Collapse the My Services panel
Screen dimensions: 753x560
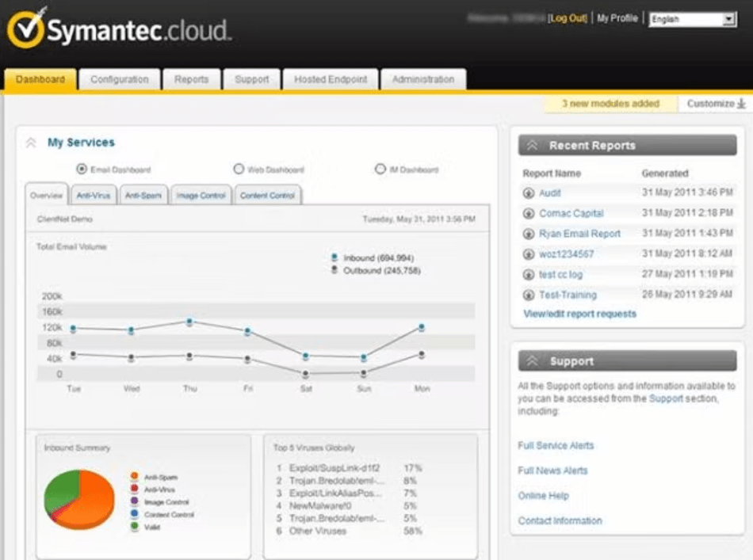(x=30, y=142)
